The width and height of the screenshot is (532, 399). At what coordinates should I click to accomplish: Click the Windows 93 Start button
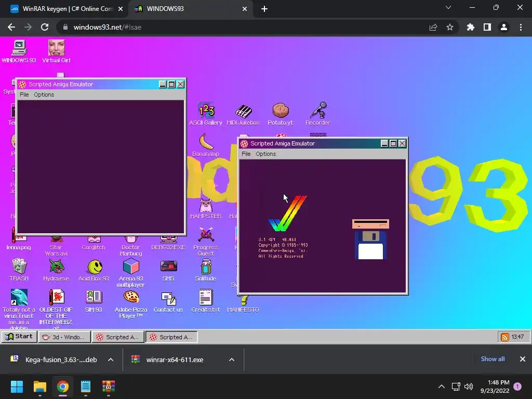tap(19, 337)
